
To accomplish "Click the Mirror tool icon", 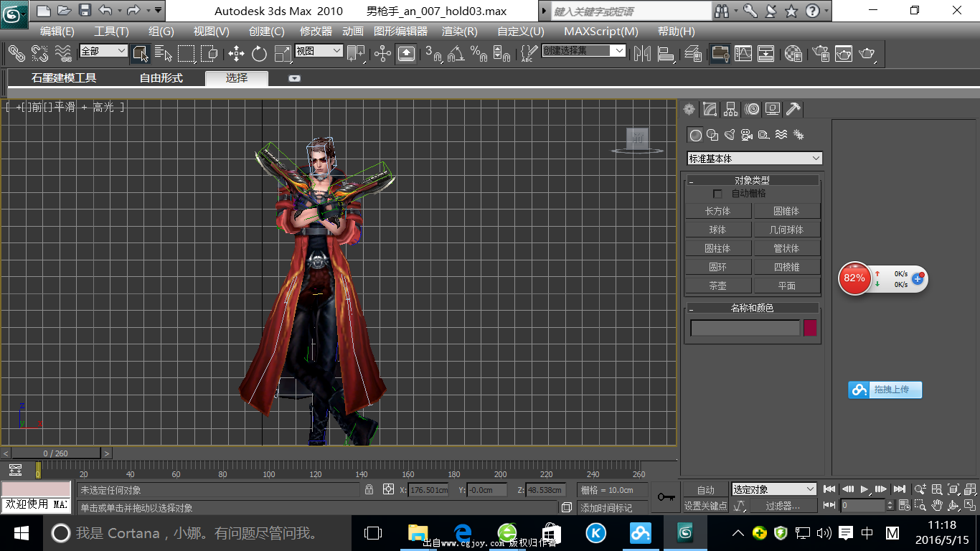I will (642, 53).
